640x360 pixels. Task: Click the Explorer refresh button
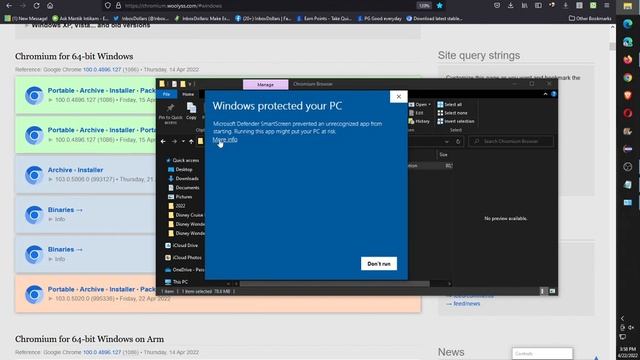[458, 142]
